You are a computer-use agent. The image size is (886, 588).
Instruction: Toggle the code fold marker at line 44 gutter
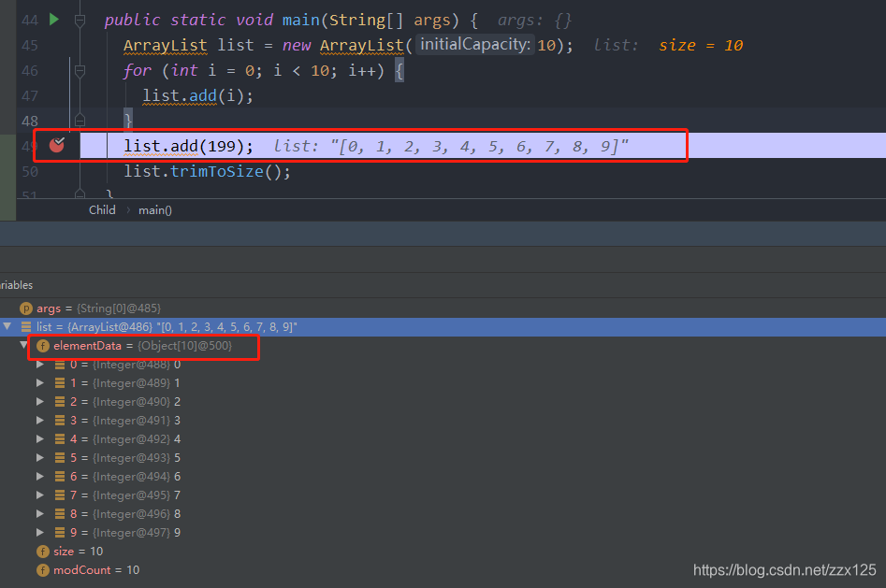(x=79, y=22)
